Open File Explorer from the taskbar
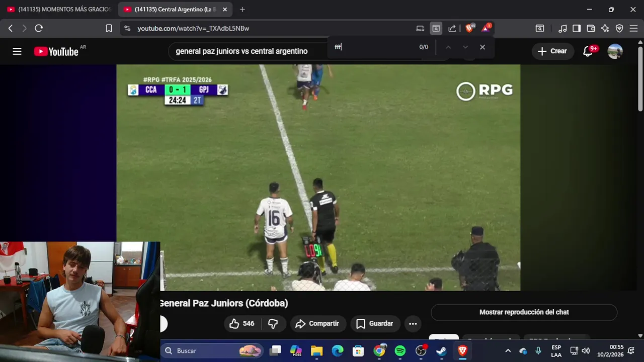The image size is (644, 362). click(x=316, y=351)
